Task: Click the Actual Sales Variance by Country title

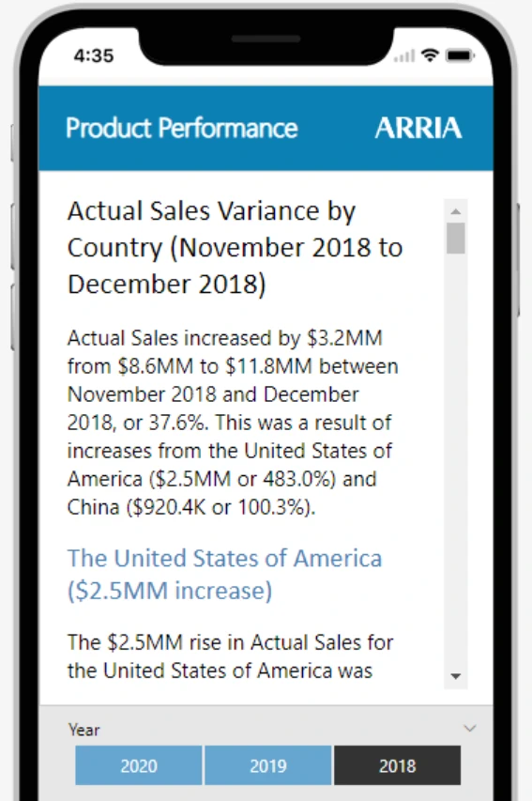Action: [x=235, y=247]
